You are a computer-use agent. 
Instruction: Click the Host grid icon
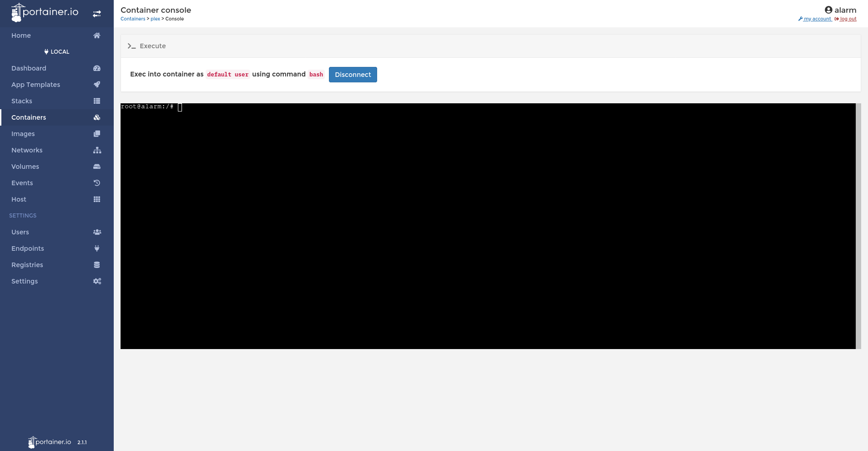pos(97,199)
